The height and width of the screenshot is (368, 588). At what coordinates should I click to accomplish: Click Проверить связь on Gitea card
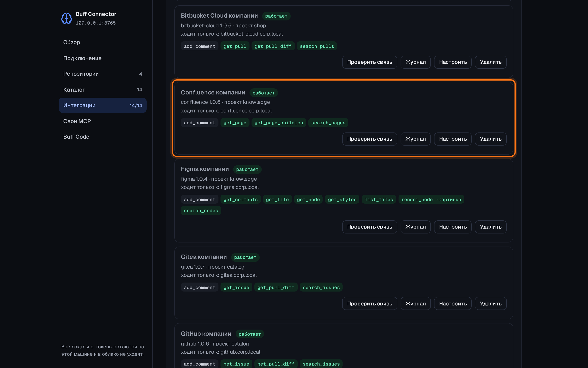pyautogui.click(x=370, y=304)
